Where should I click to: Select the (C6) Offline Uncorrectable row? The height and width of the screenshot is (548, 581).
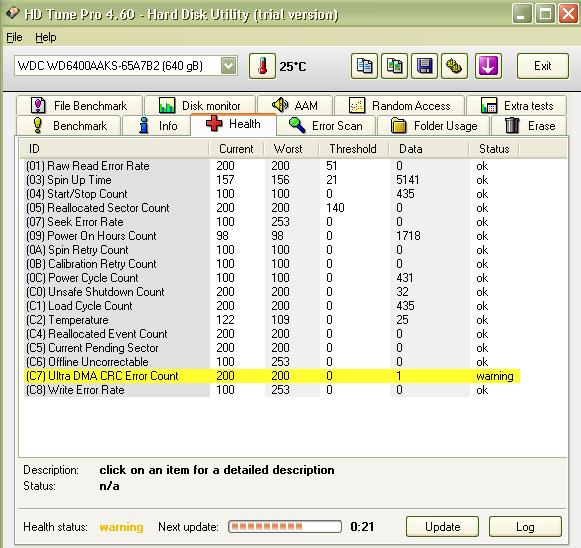(272, 362)
